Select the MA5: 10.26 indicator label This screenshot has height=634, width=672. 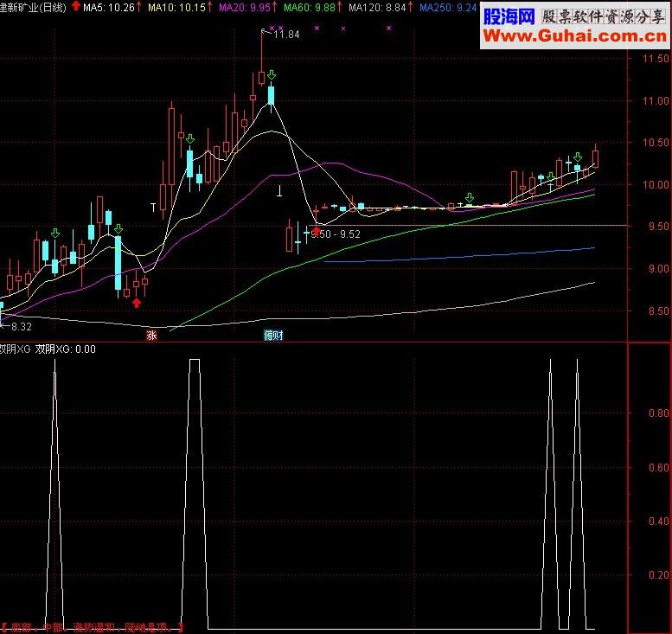click(109, 7)
